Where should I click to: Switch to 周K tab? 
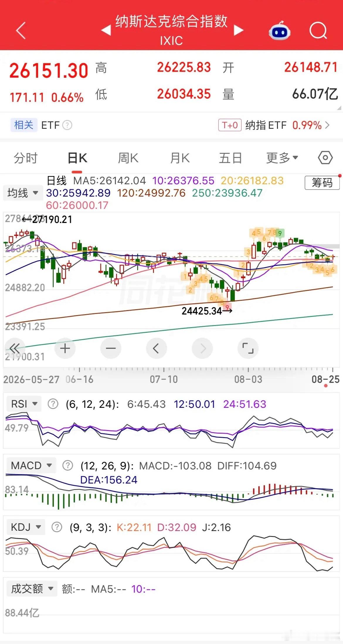(128, 158)
